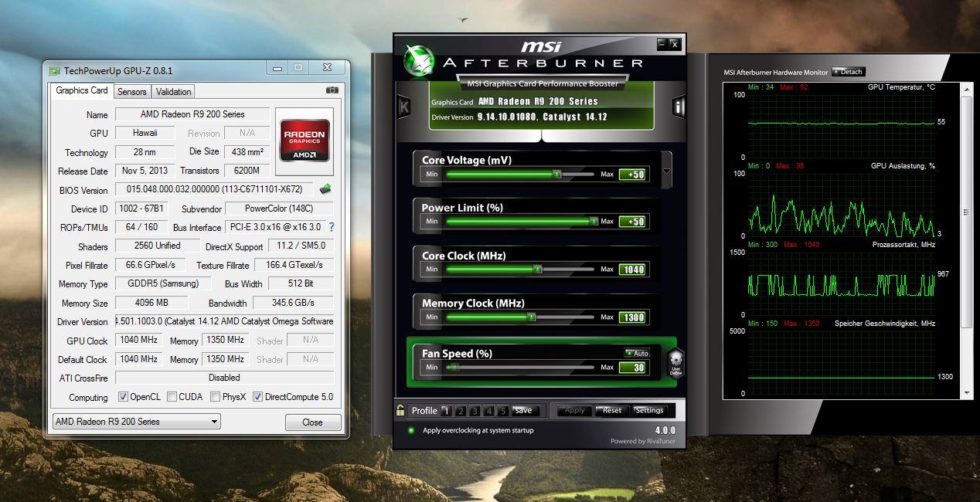Screen dimensions: 980x502
Task: Toggle the Fan Speed Auto button
Action: pos(637,353)
